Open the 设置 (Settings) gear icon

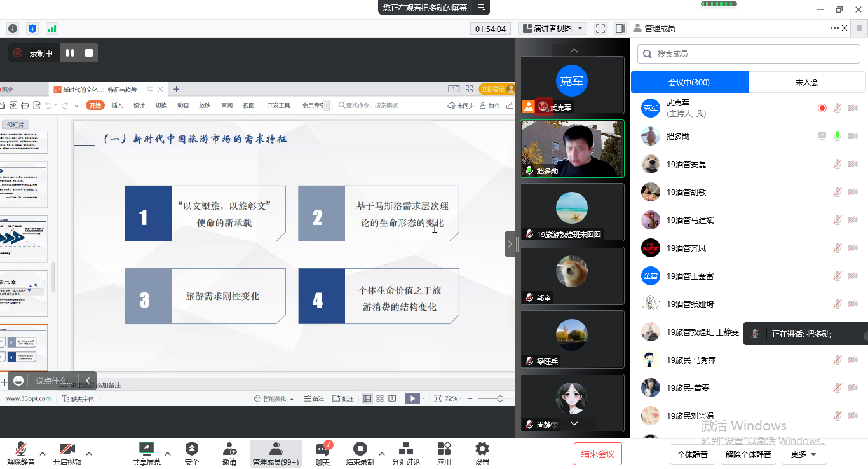pos(482,449)
